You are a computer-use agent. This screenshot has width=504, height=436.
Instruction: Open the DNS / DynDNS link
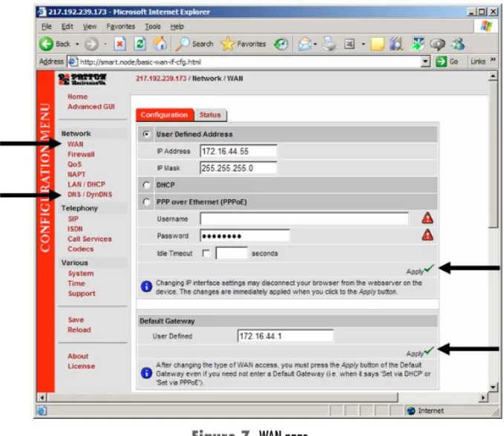coord(90,194)
